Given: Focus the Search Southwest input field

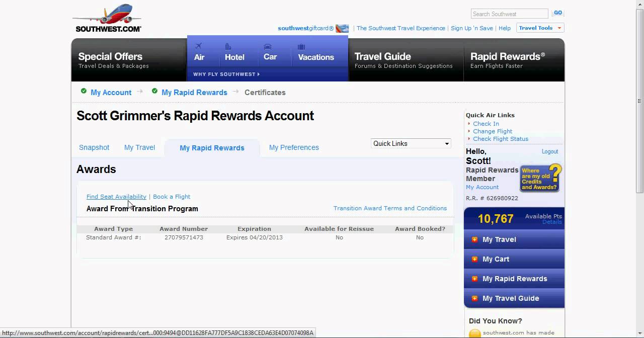Looking at the screenshot, I should 509,14.
